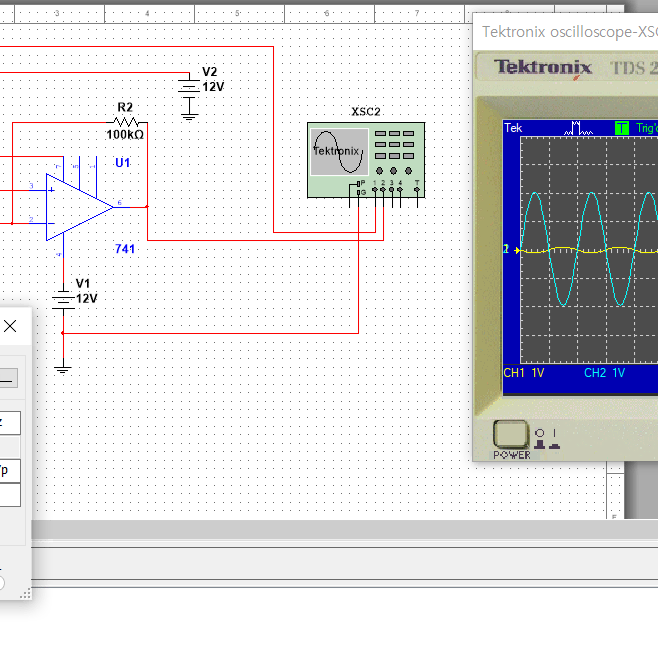Viewport: 658px width, 658px height.
Task: Click the 12V value beside V2
Action: pos(213,87)
